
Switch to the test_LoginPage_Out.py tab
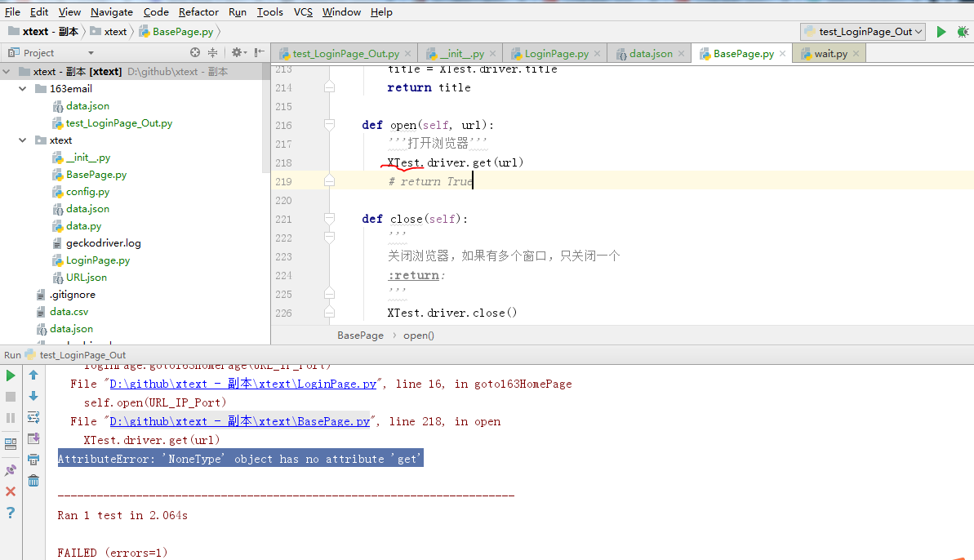coord(345,54)
